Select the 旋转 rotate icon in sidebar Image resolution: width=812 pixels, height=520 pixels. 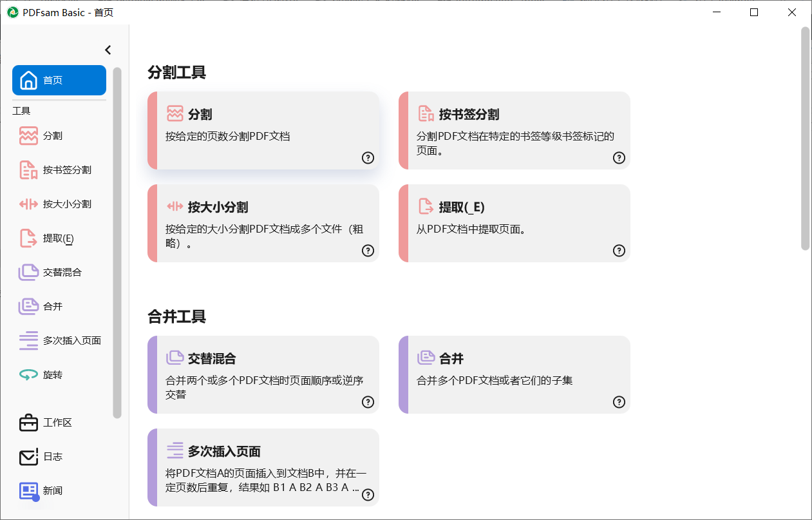[x=28, y=375]
